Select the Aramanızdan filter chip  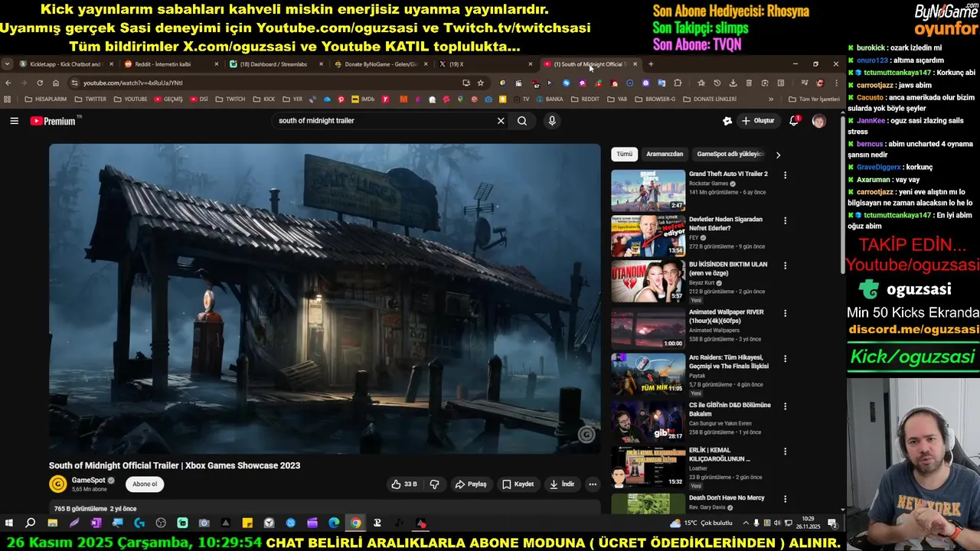pos(665,154)
